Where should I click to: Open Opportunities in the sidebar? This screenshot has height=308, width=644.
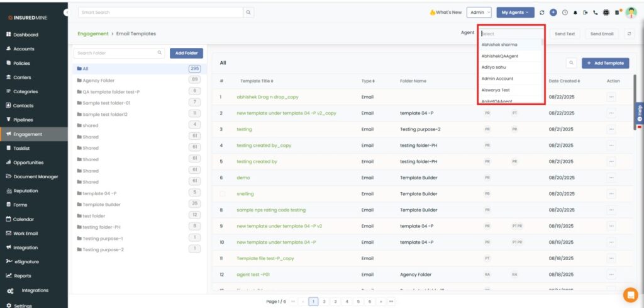(x=25, y=163)
